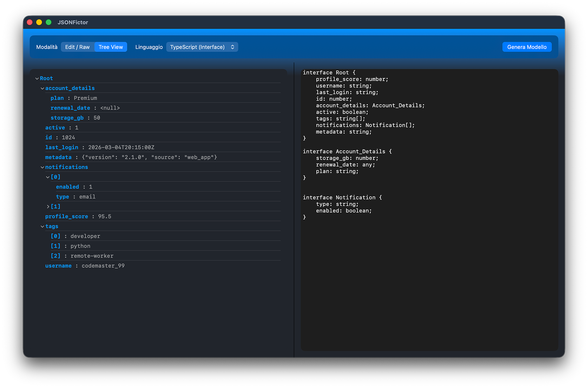Select the renewal_date row
The width and height of the screenshot is (588, 388).
click(70, 108)
